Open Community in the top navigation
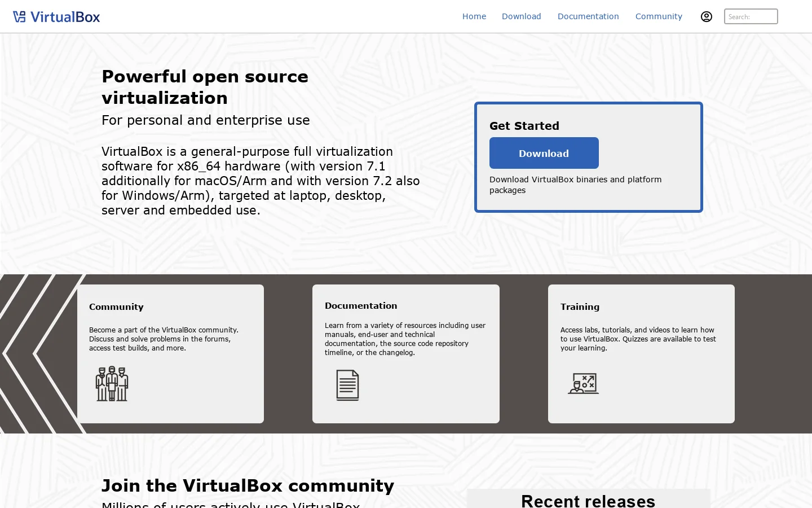 (x=659, y=16)
